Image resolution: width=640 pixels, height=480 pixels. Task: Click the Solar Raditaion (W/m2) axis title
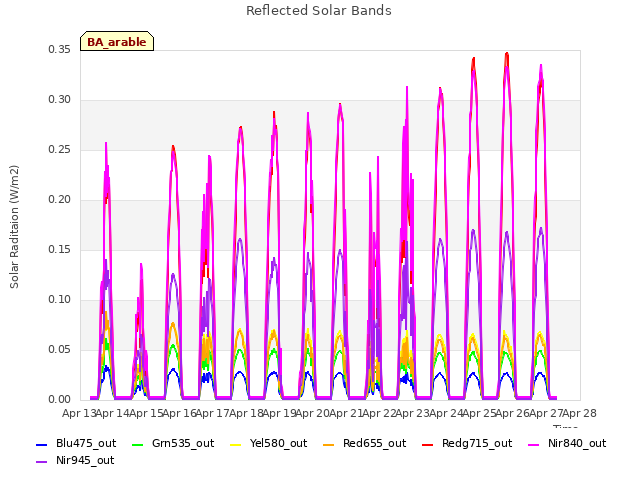[x=14, y=227]
